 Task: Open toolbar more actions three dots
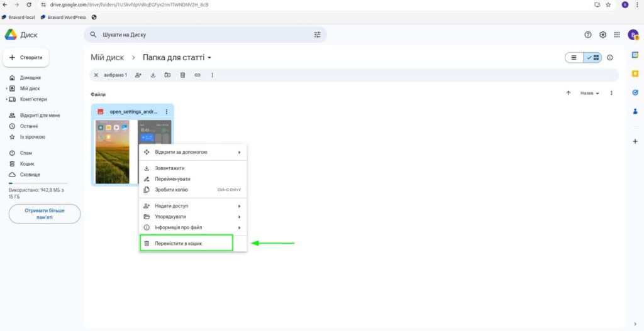[213, 75]
